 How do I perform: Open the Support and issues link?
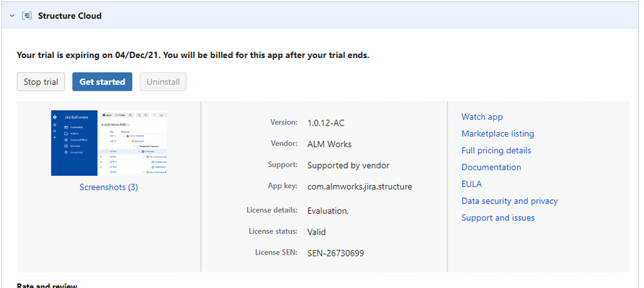click(498, 218)
